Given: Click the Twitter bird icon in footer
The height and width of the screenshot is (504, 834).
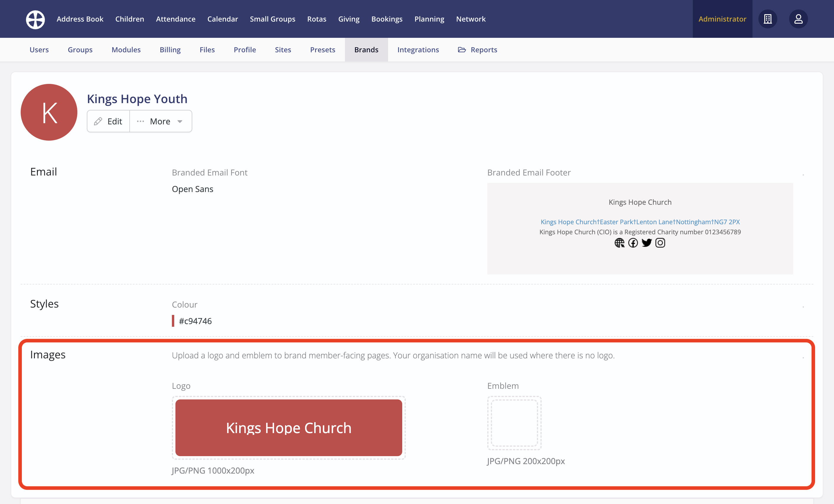Looking at the screenshot, I should [x=646, y=243].
